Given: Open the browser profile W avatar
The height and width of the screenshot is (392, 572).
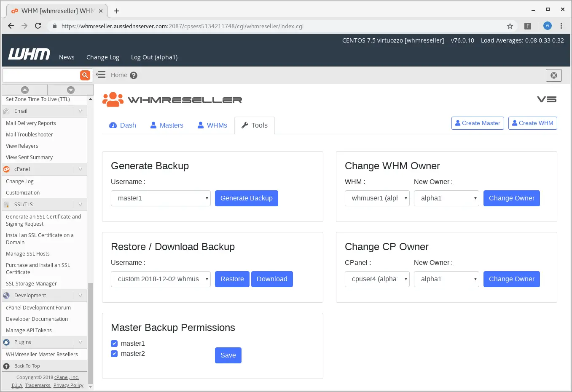Looking at the screenshot, I should [548, 26].
